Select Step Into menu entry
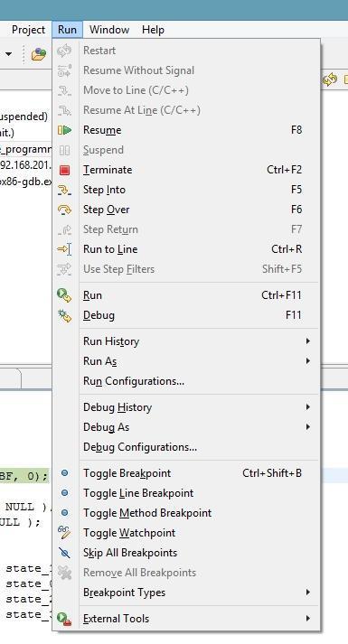This screenshot has height=644, width=348. (186, 190)
